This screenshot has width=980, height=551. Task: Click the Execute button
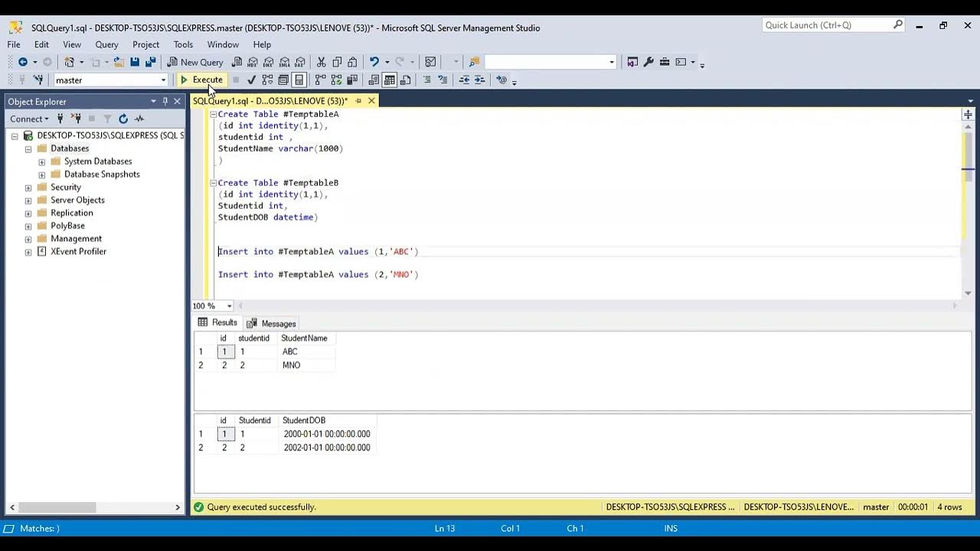point(201,80)
